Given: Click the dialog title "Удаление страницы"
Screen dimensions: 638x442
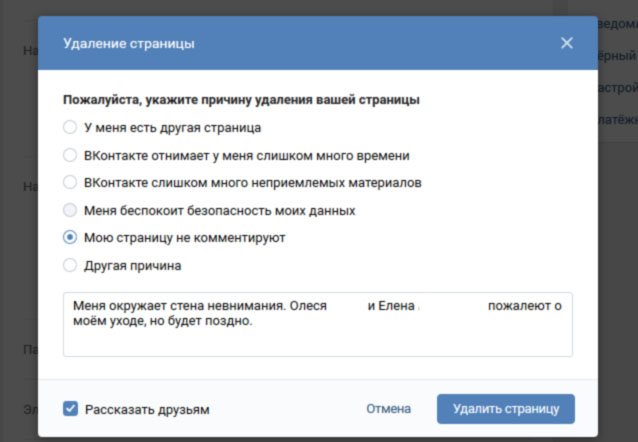Looking at the screenshot, I should tap(129, 43).
